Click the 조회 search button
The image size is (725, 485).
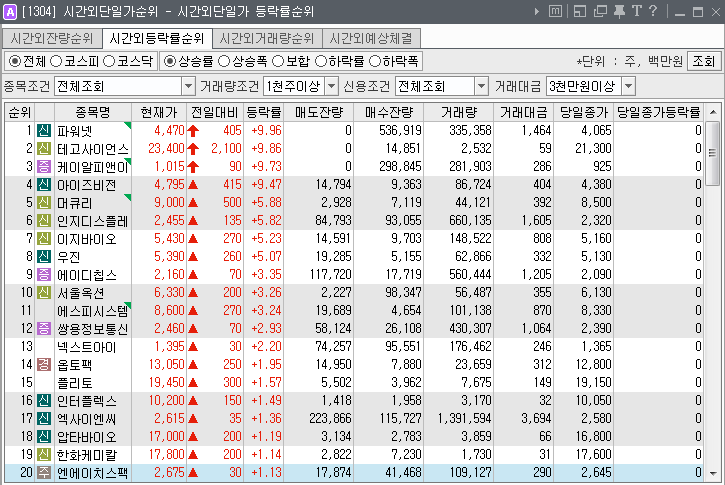point(704,61)
